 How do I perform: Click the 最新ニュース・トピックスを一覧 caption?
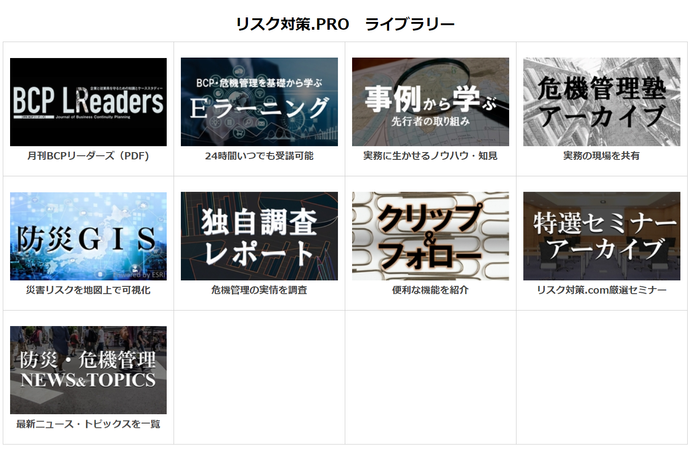point(88,424)
